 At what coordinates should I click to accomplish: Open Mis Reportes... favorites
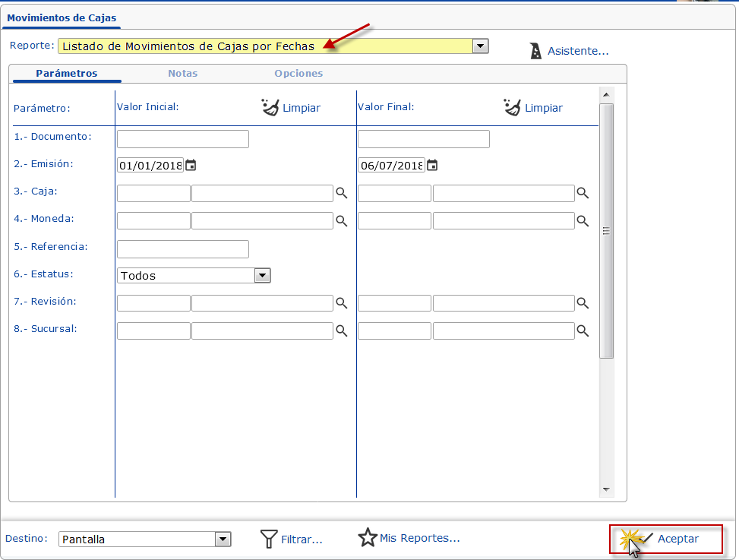point(409,538)
